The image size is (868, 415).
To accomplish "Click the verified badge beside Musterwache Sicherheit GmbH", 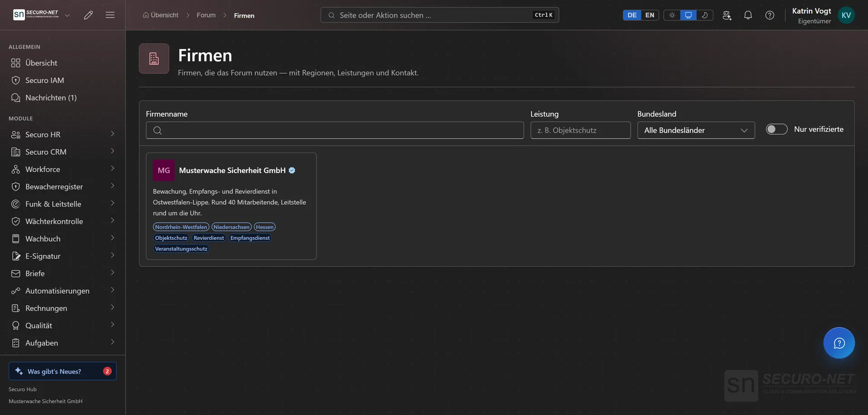I will tap(292, 170).
